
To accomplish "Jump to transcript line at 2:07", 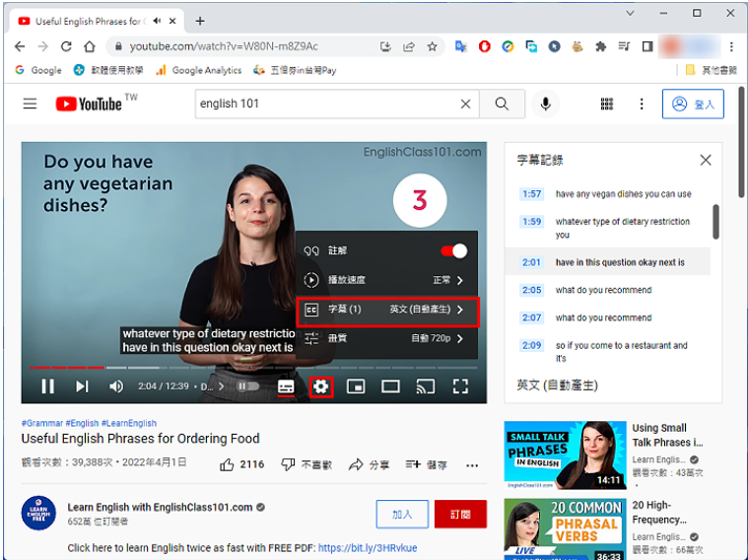I will [607, 317].
